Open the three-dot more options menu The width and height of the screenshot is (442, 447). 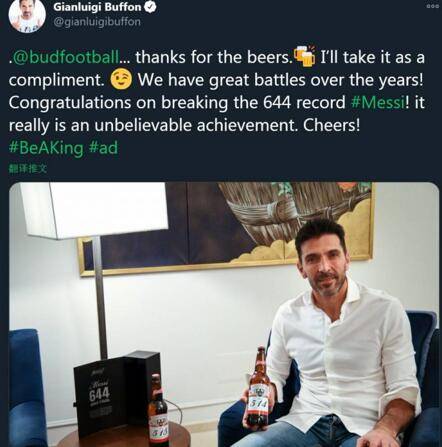[432, 6]
